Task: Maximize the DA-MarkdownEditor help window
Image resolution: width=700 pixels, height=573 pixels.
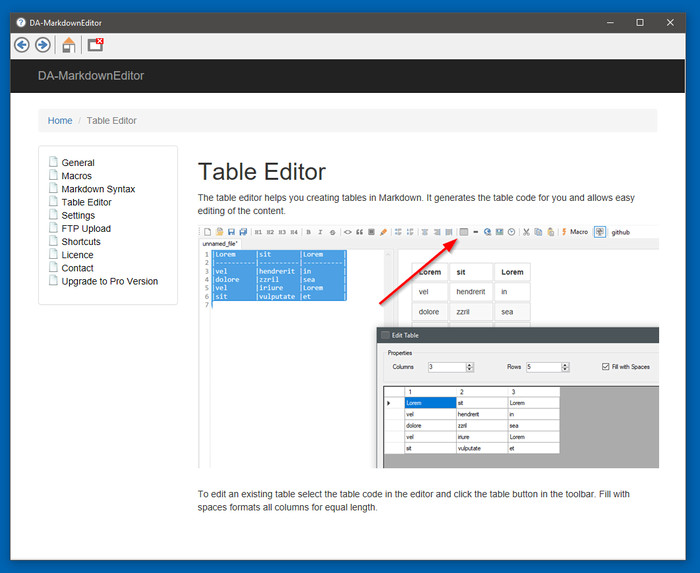Action: click(640, 22)
